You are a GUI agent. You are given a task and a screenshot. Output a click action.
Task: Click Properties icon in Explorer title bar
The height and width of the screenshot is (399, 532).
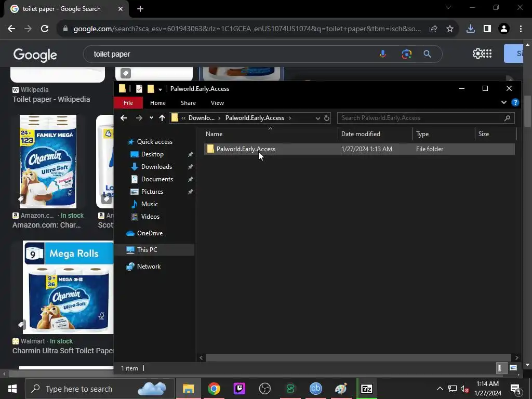pyautogui.click(x=139, y=89)
